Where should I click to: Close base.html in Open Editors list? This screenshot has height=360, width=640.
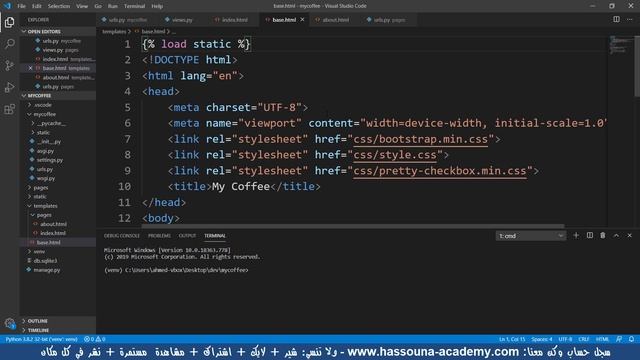pos(30,68)
